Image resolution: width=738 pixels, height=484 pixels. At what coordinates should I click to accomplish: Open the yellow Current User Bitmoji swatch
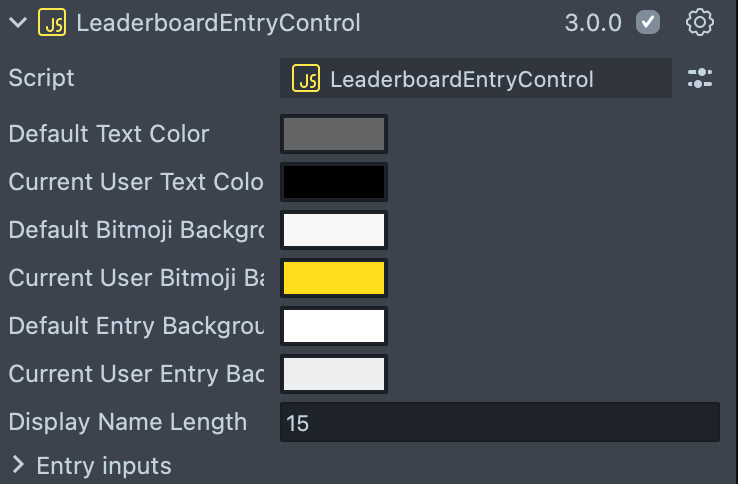334,278
